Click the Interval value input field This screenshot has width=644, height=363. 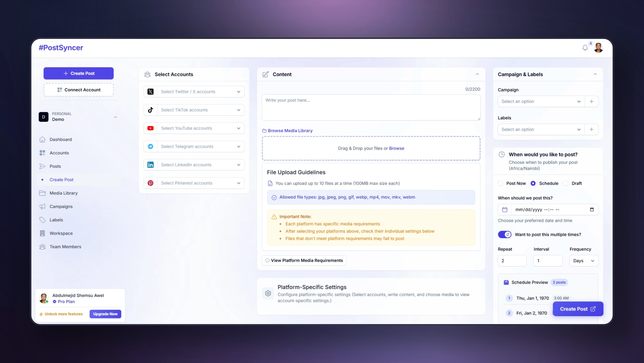point(548,261)
